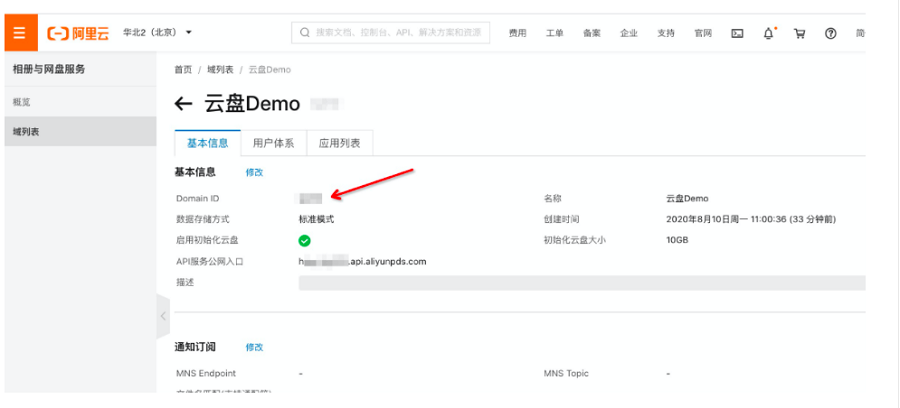Open the 费用 top menu

tap(517, 33)
